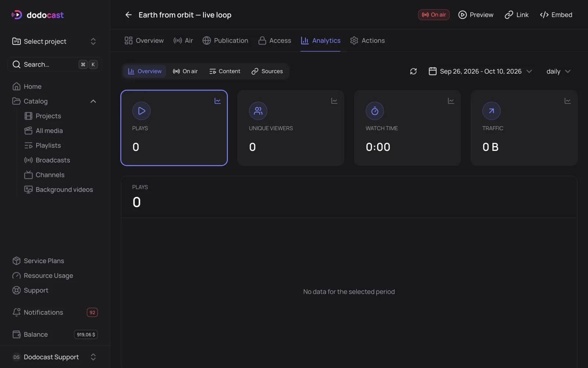Select the Content analytics sub-tab

tap(225, 71)
